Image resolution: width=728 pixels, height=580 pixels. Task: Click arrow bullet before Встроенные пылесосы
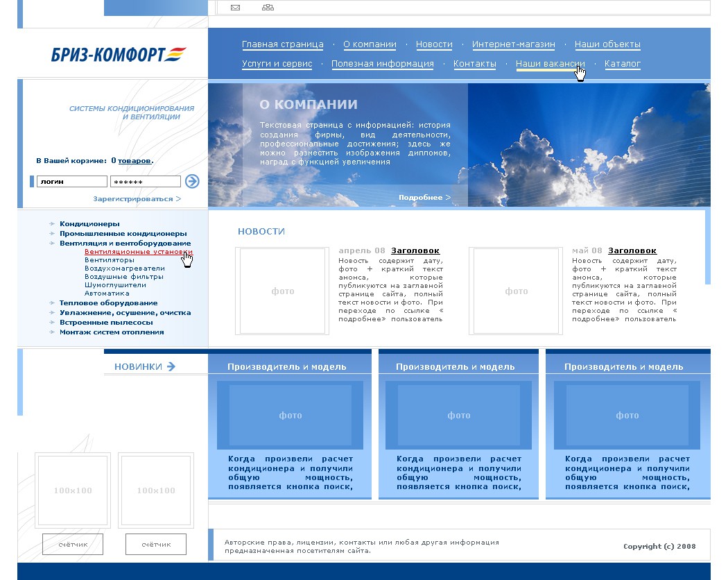click(52, 323)
